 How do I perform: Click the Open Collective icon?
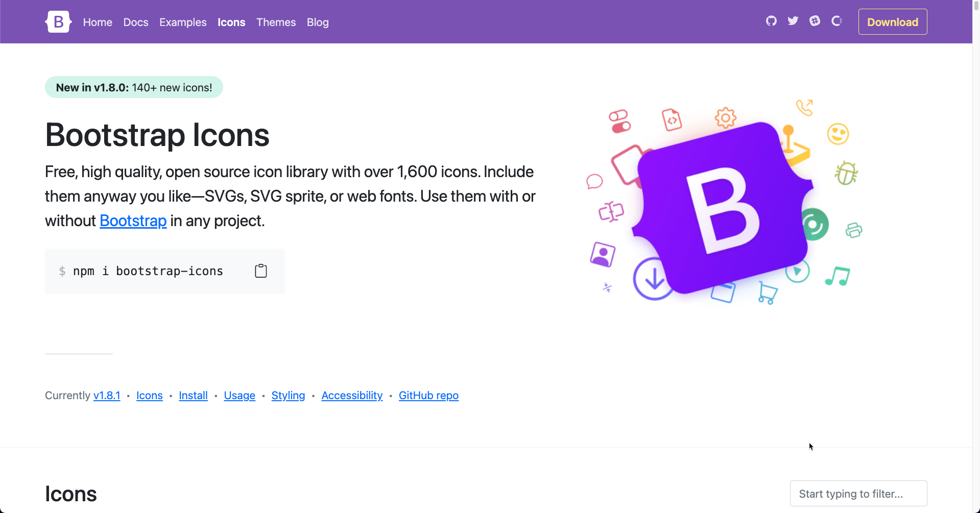point(836,21)
